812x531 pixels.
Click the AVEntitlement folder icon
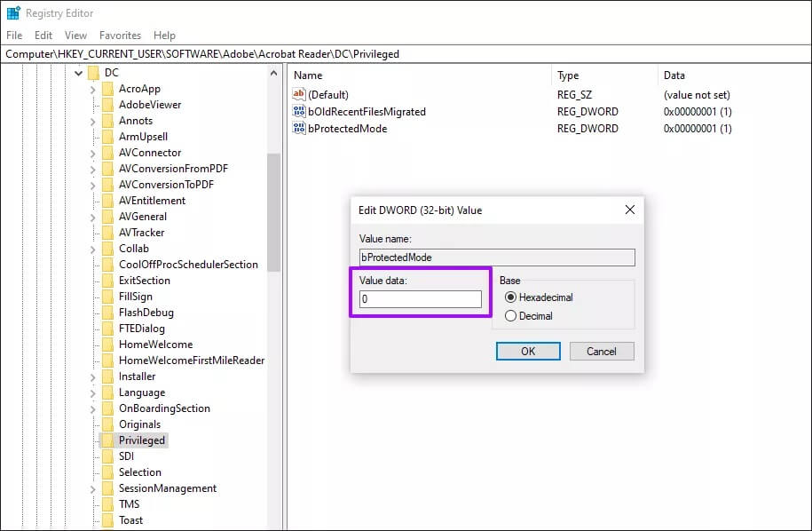pyautogui.click(x=107, y=201)
